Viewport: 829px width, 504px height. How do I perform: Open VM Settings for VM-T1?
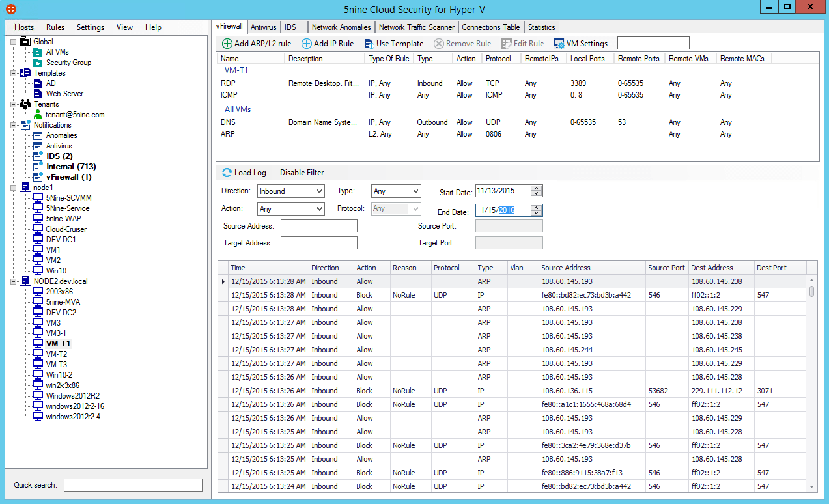580,44
